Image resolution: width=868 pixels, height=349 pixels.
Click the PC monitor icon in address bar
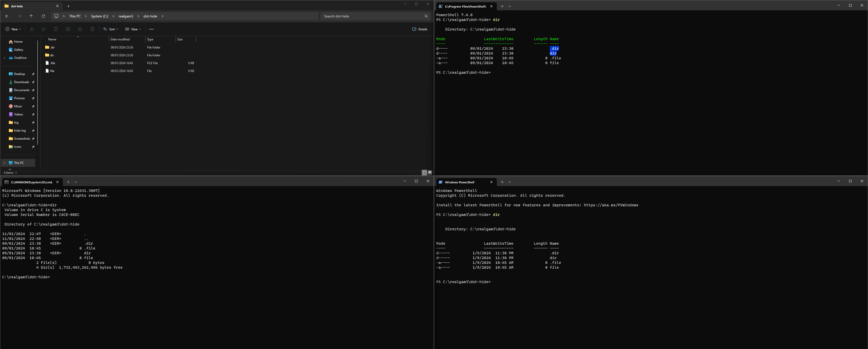[56, 16]
